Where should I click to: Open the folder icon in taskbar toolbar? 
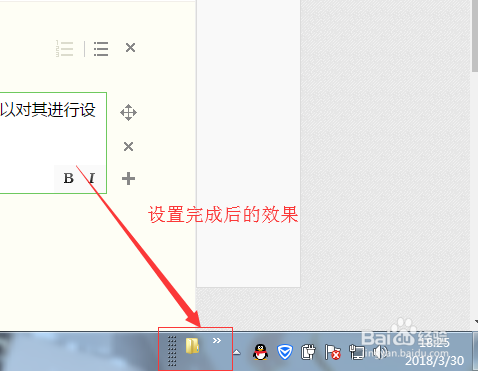click(x=193, y=346)
